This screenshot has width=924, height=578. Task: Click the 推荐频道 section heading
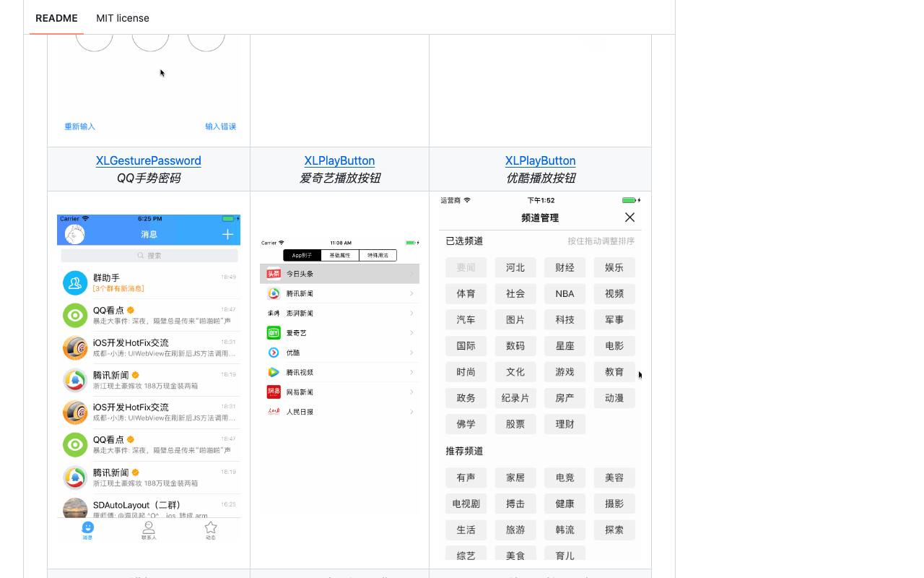click(x=464, y=451)
